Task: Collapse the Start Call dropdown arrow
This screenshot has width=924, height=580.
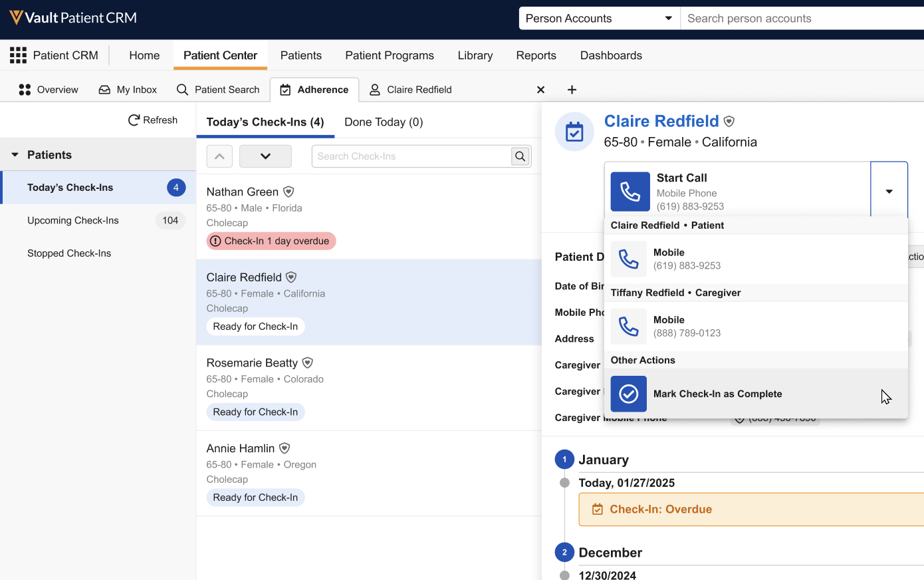Action: point(889,192)
